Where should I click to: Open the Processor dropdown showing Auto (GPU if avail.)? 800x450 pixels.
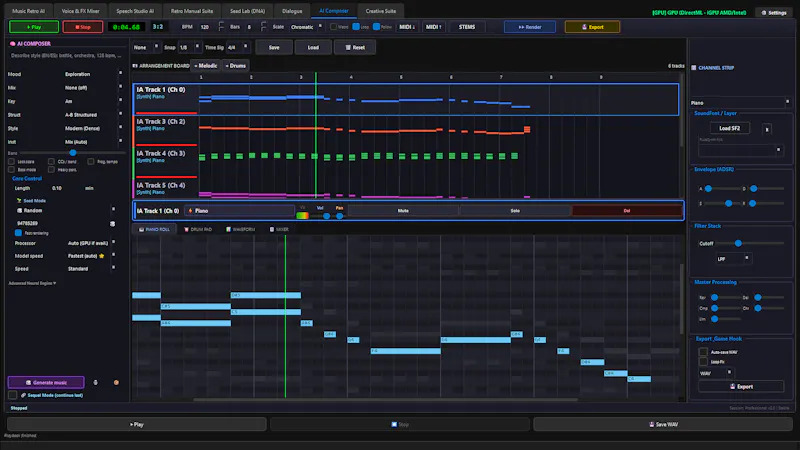[x=91, y=243]
